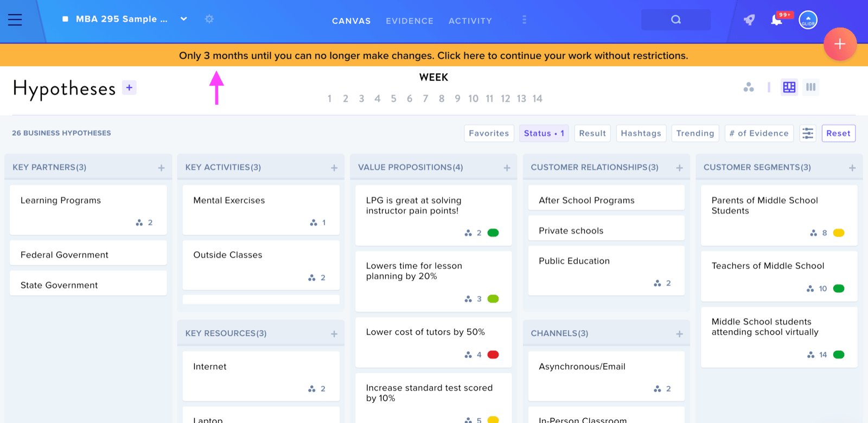This screenshot has height=423, width=868.
Task: Open project settings gear icon
Action: tap(209, 19)
